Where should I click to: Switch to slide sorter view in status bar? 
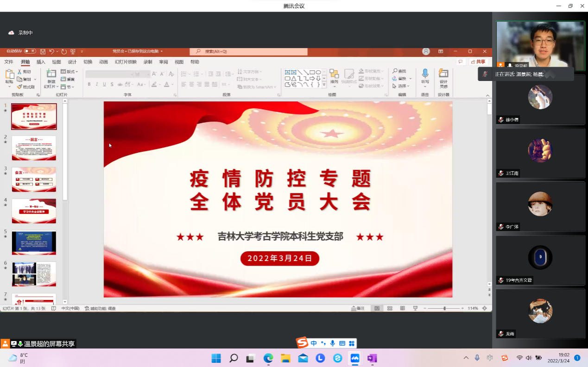390,308
